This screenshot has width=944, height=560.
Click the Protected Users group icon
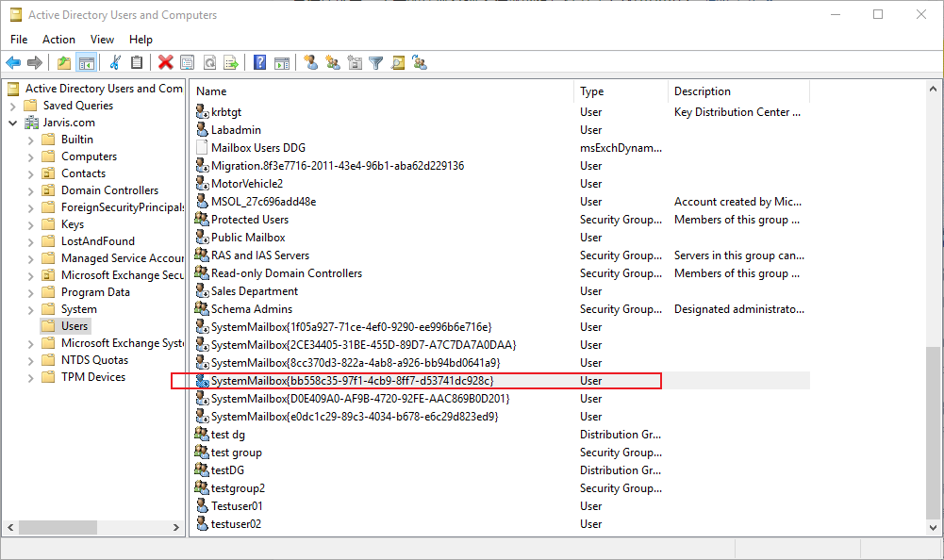(202, 219)
